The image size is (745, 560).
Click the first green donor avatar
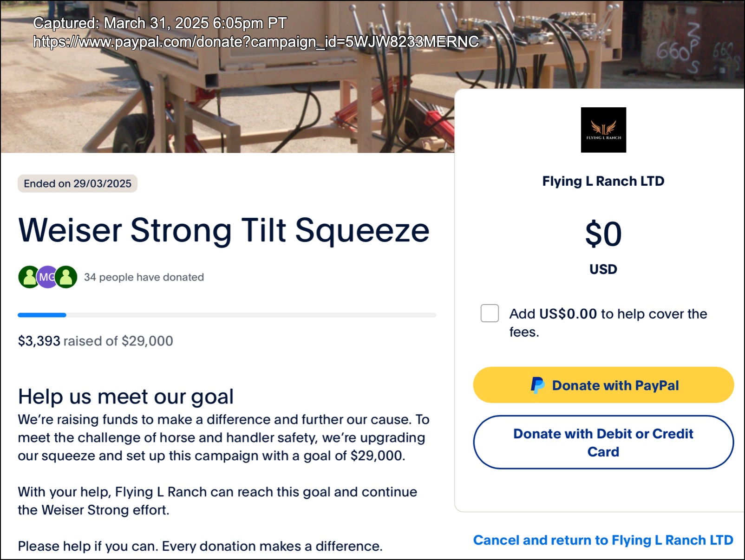point(28,277)
